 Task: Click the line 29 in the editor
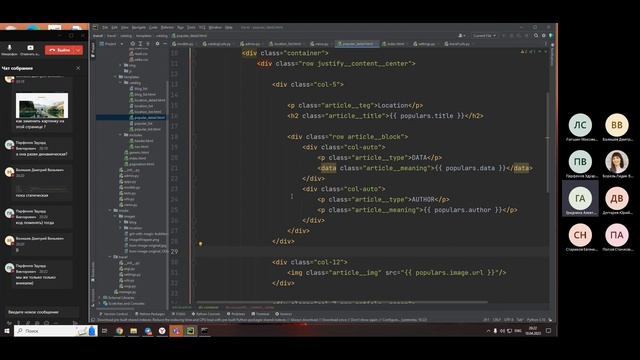pyautogui.click(x=371, y=251)
